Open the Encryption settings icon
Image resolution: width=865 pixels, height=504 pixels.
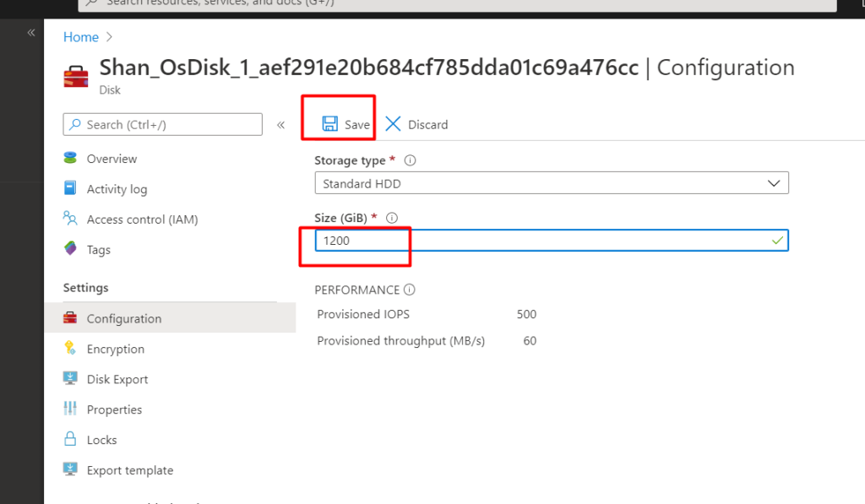(x=73, y=349)
